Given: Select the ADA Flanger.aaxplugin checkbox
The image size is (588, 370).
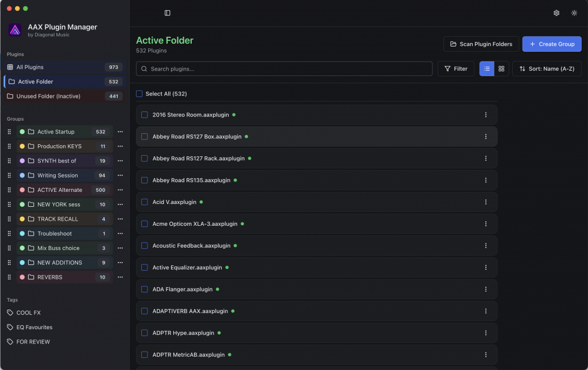Looking at the screenshot, I should click(145, 290).
